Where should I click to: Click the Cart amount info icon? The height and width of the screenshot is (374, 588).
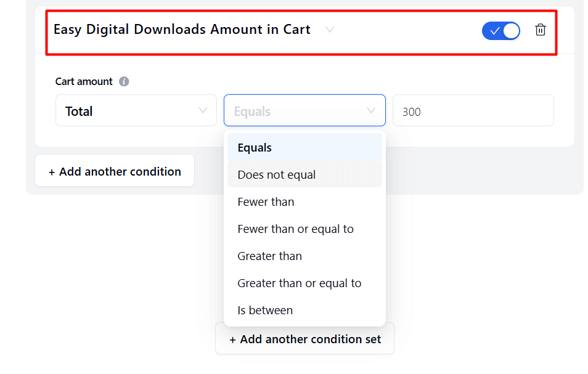click(124, 81)
